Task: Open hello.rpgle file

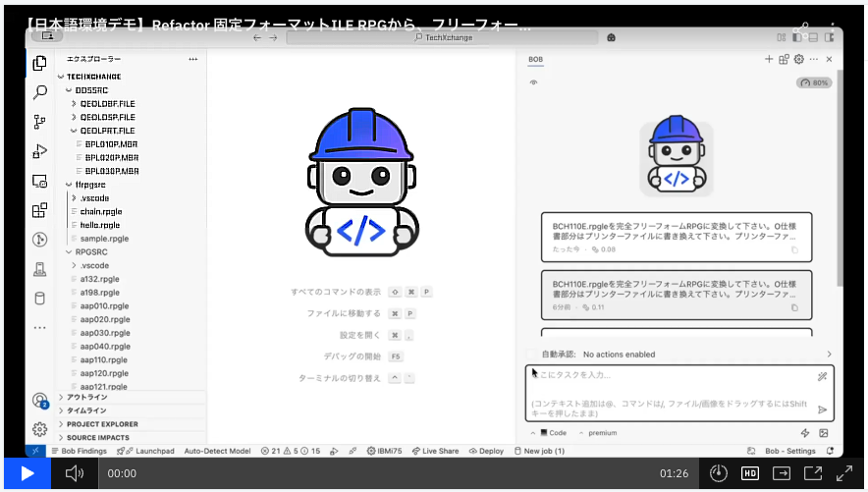Action: click(99, 225)
